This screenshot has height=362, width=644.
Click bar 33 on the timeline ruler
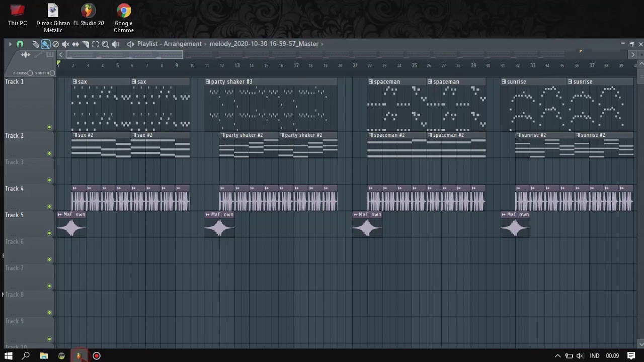coord(533,65)
